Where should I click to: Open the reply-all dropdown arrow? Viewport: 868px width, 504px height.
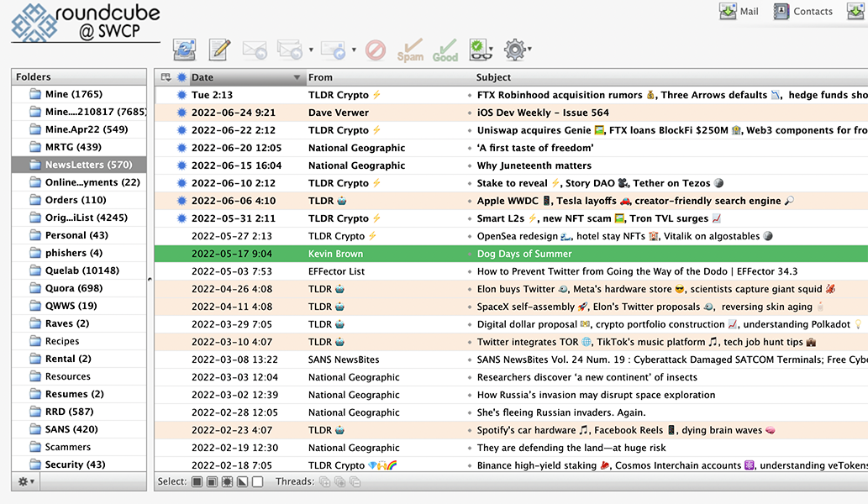(312, 50)
